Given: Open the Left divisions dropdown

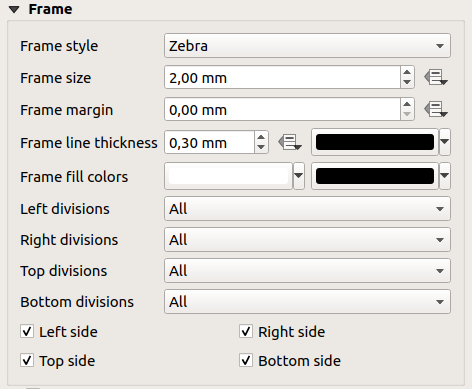Looking at the screenshot, I should point(307,209).
